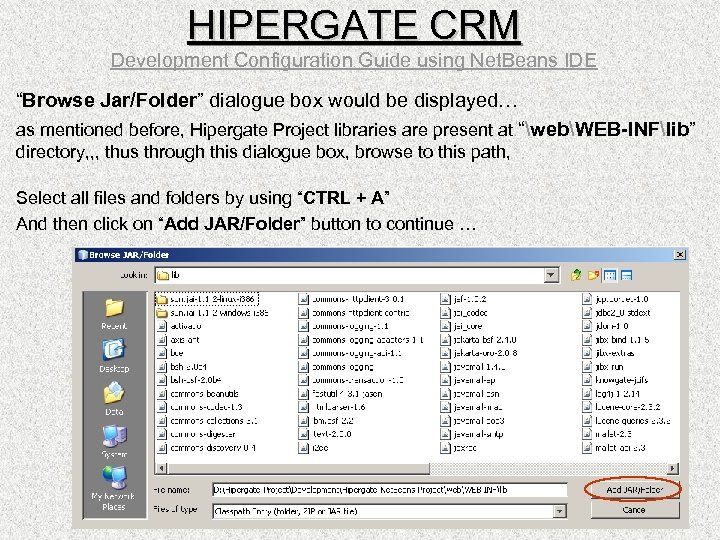Select the jdbc2_0-stdext jar file icon
Viewport: 720px width, 540px height.
(587, 313)
